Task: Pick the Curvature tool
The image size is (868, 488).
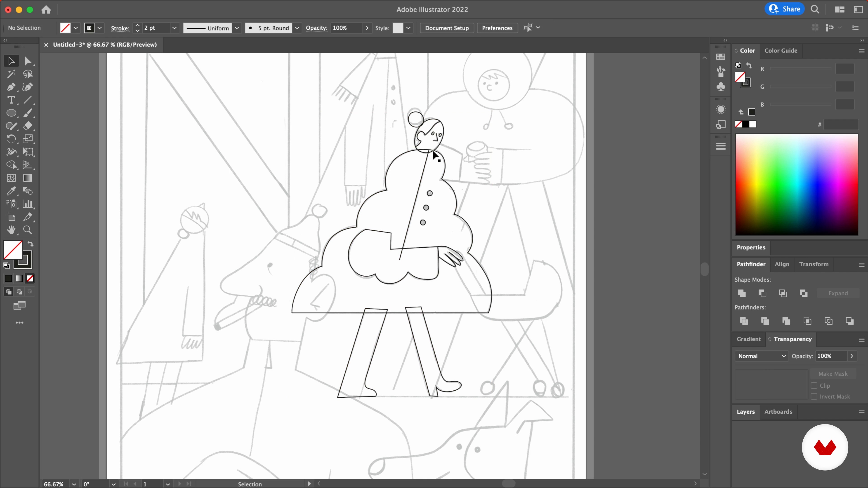Action: pyautogui.click(x=28, y=87)
